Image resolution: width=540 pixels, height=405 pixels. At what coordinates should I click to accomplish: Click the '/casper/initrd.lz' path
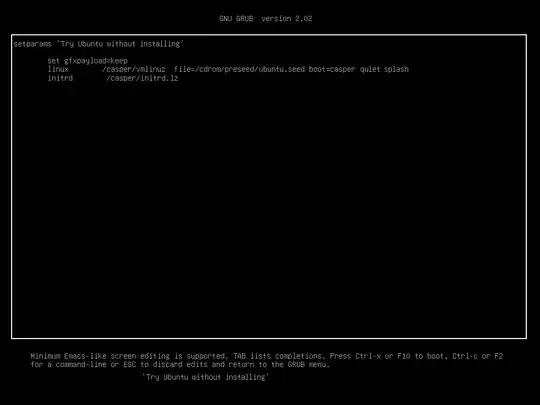click(142, 78)
